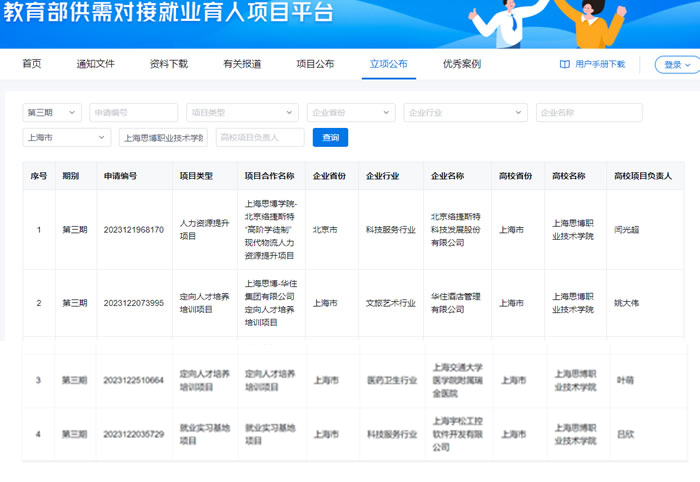Click the 申请编号 input field

click(x=133, y=112)
